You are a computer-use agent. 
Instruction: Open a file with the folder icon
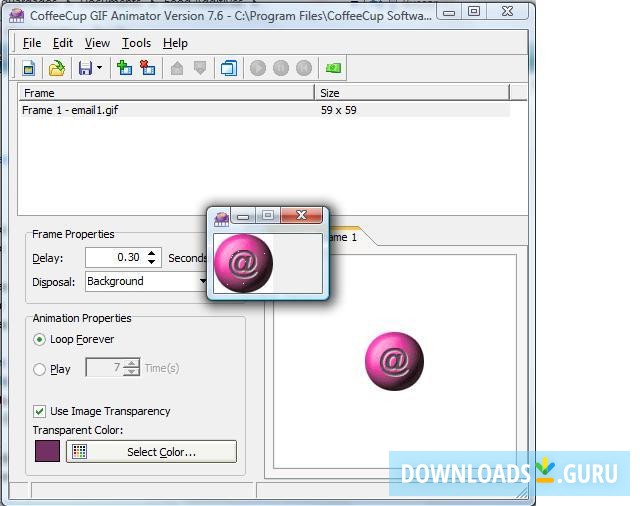pyautogui.click(x=57, y=68)
